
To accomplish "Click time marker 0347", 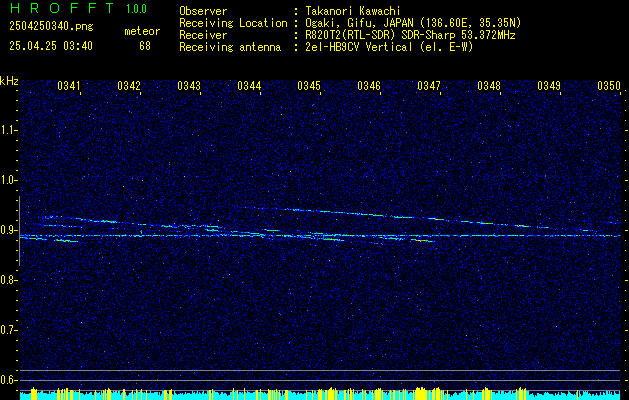I will click(429, 86).
